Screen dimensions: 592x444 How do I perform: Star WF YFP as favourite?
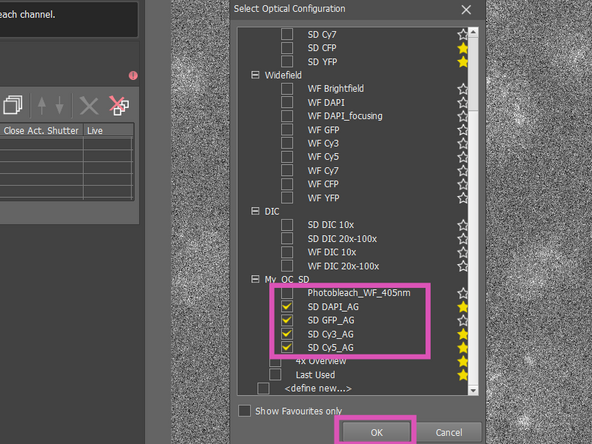point(462,198)
